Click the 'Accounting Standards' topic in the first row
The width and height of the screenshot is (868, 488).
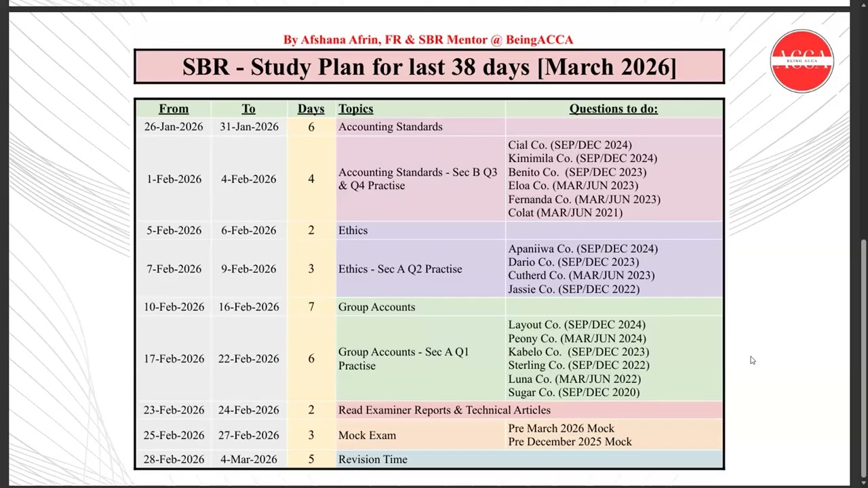tap(391, 127)
